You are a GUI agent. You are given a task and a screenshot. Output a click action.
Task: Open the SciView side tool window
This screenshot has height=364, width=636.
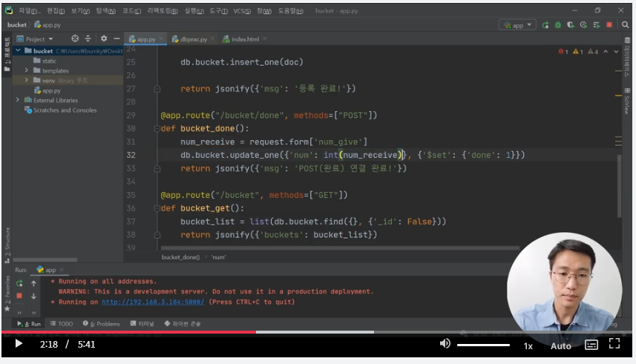(x=628, y=102)
